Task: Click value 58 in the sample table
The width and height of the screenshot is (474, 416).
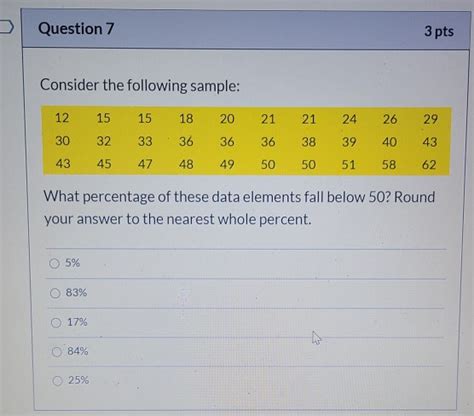Action: pos(389,165)
